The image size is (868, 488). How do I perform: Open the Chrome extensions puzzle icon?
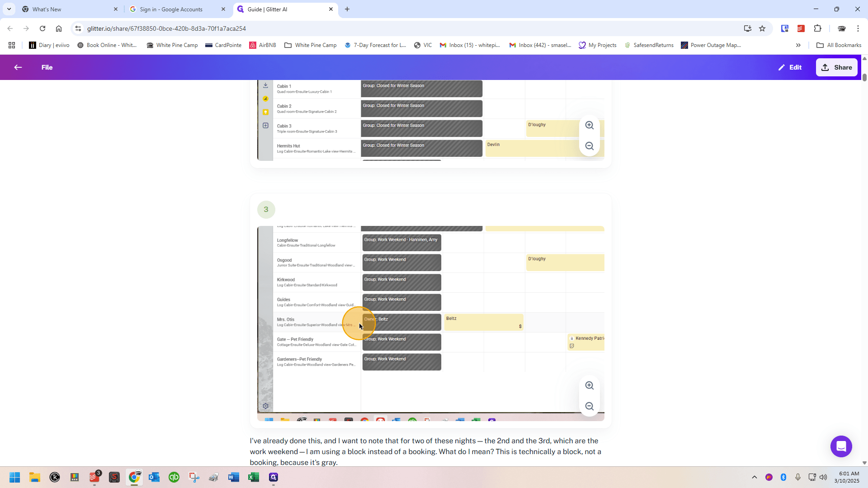pos(817,28)
